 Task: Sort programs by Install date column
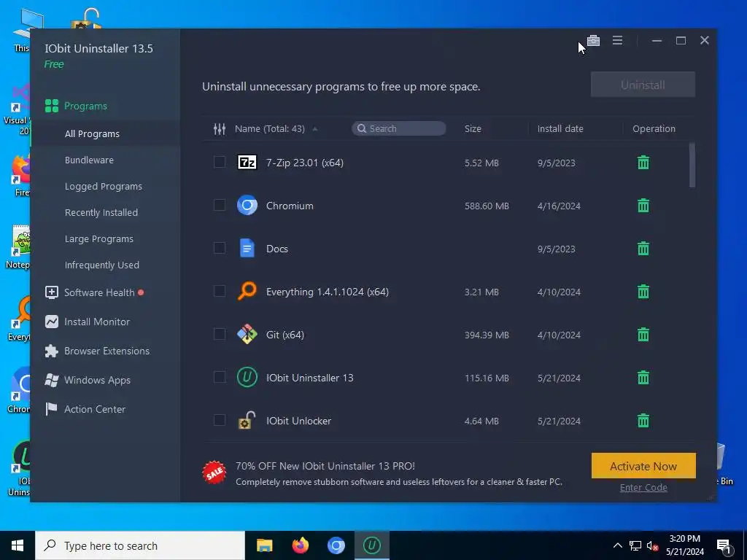(560, 128)
